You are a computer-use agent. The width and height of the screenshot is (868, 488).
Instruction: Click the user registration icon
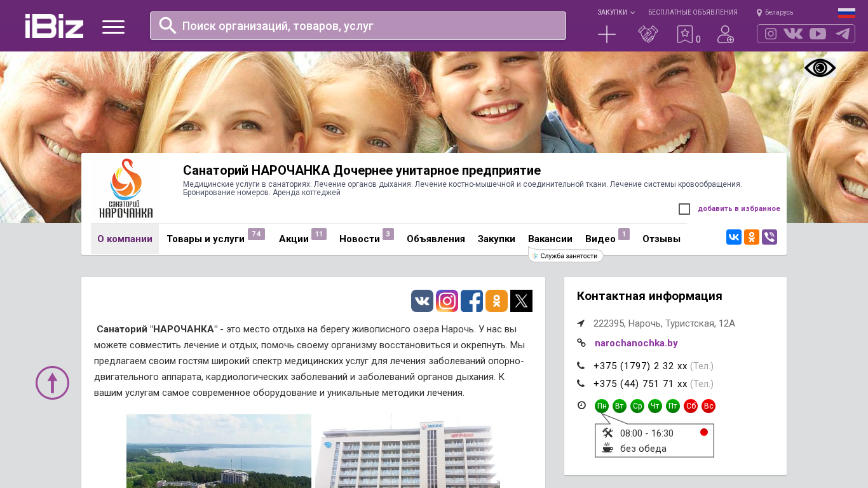click(726, 34)
